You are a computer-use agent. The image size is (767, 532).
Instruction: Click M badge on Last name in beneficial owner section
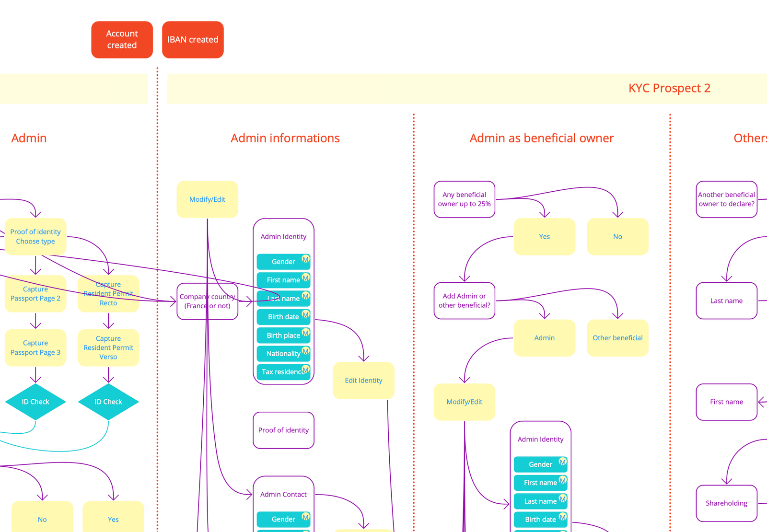click(563, 499)
